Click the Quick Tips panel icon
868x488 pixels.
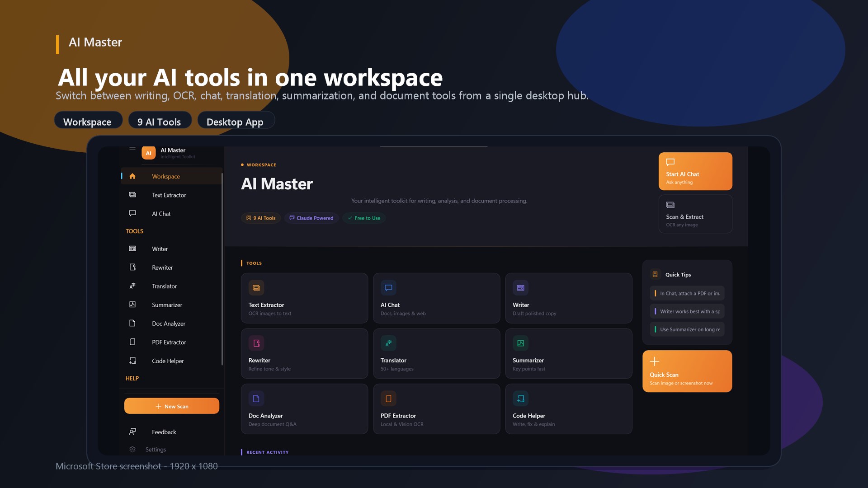pos(655,274)
